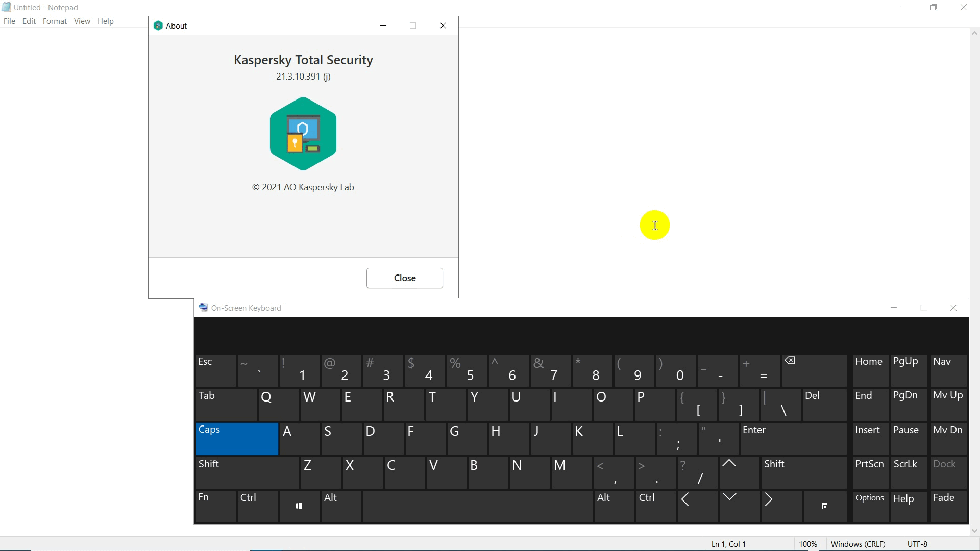Viewport: 980px width, 551px height.
Task: Open the View menu in Notepad
Action: 82,21
